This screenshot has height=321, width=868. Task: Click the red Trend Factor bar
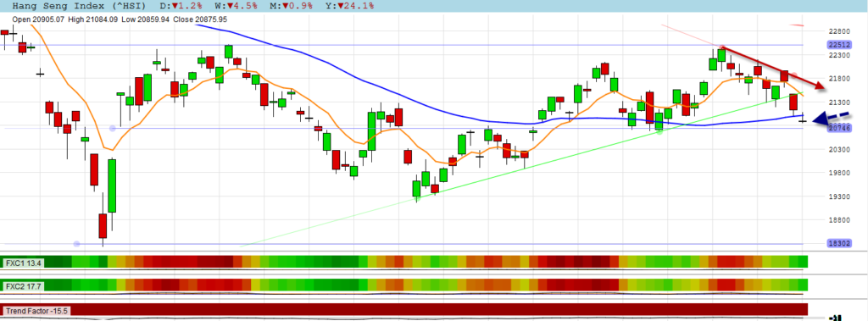pos(405,310)
